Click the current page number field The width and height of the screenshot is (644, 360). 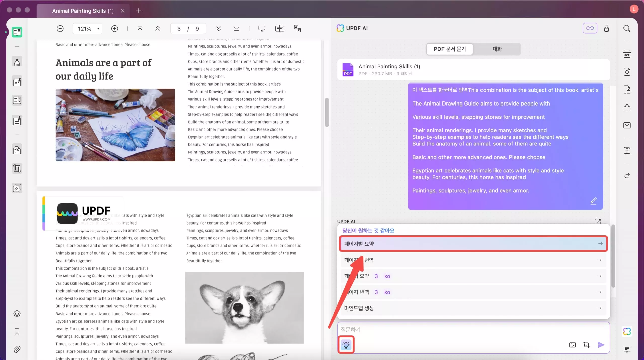(x=179, y=29)
